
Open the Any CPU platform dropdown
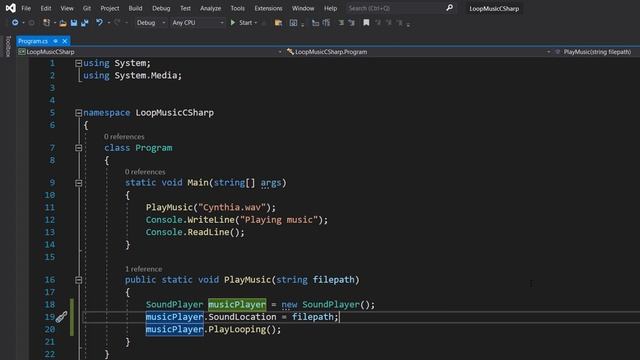(198, 23)
